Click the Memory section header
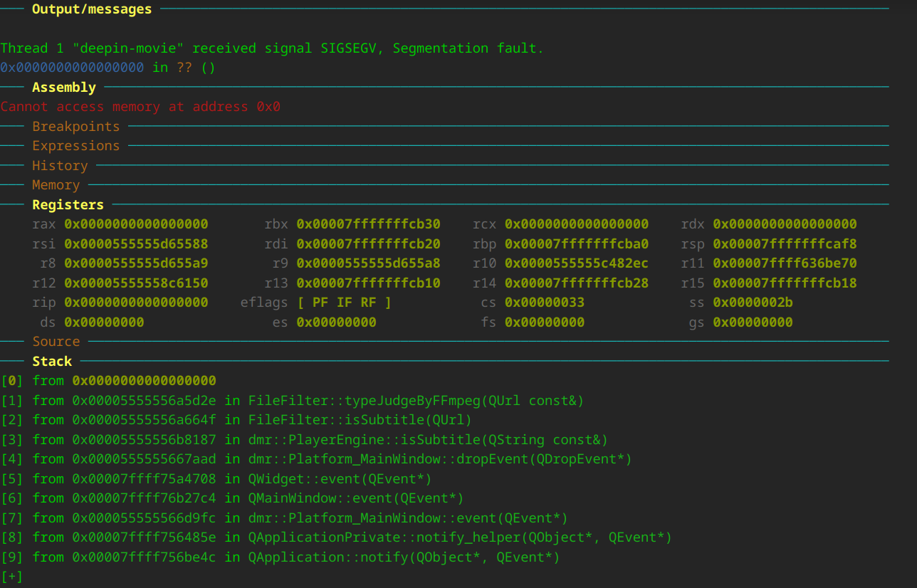The image size is (917, 588). pyautogui.click(x=56, y=185)
